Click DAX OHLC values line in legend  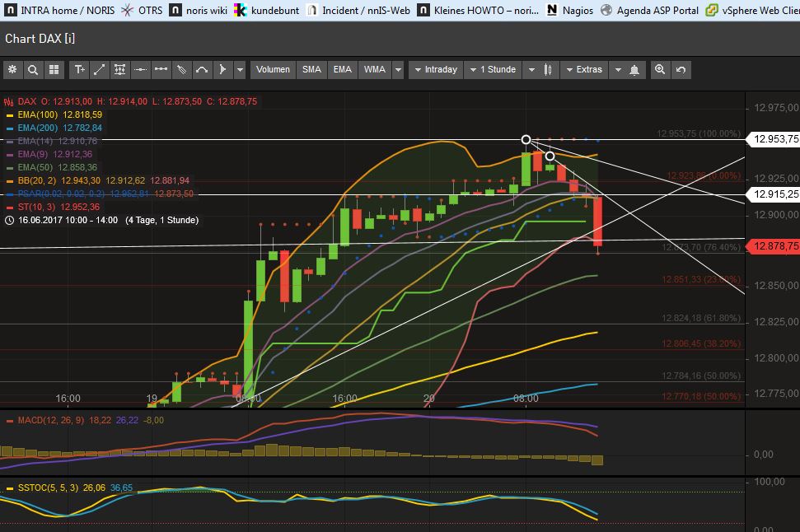[138, 101]
